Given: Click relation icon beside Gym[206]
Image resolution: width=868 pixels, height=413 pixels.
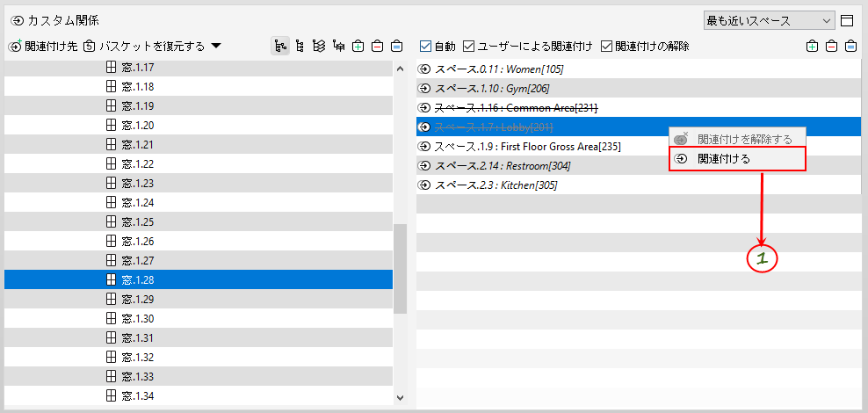Looking at the screenshot, I should [424, 88].
